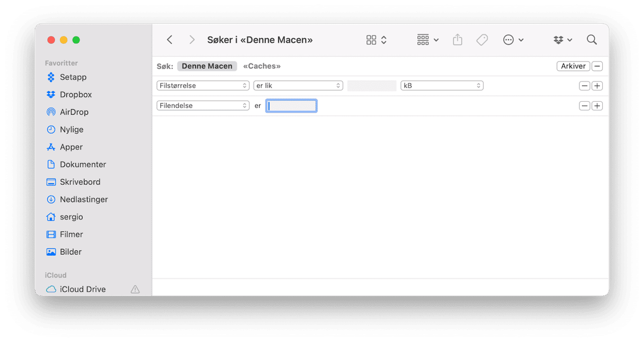Remove the Filendelse criterion with minus
The height and width of the screenshot is (342, 644).
click(x=585, y=106)
